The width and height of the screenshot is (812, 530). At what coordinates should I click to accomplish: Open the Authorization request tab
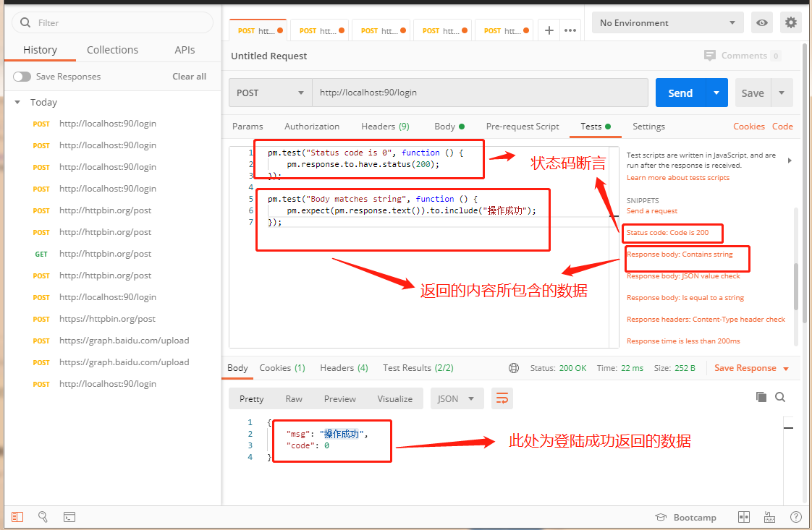[312, 127]
